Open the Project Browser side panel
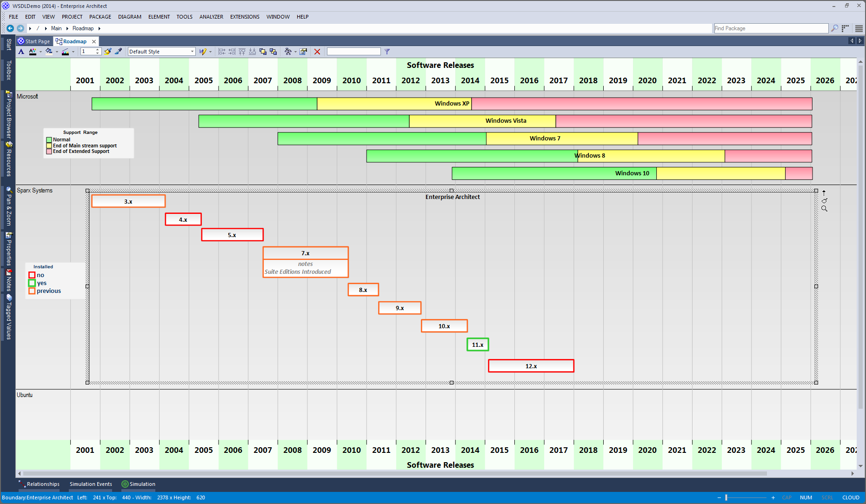This screenshot has width=866, height=504. [x=8, y=115]
